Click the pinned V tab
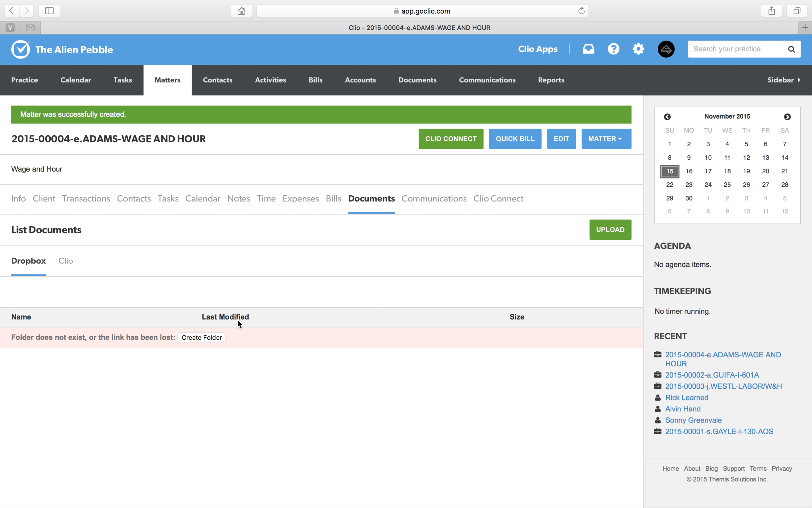Screen dimensions: 812x508 [x=10, y=28]
